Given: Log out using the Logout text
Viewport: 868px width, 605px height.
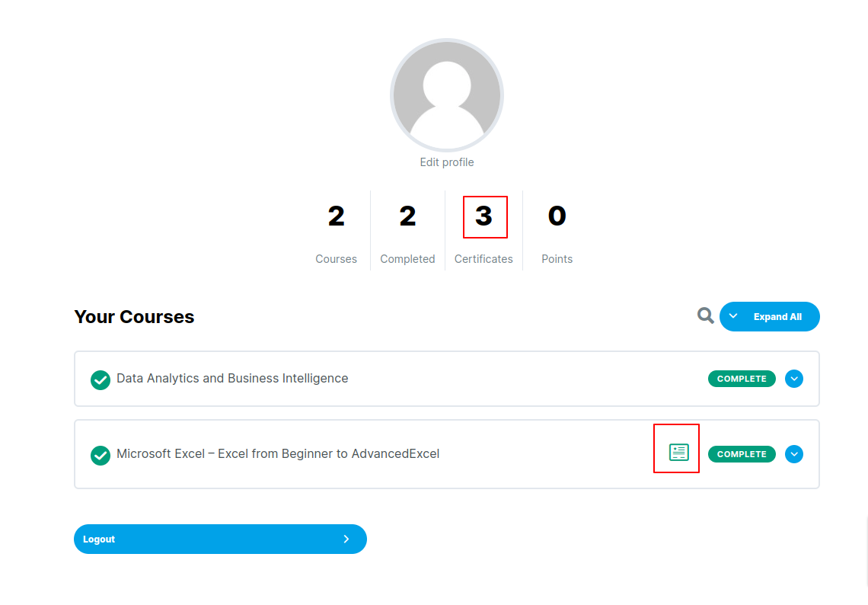Looking at the screenshot, I should pos(99,539).
